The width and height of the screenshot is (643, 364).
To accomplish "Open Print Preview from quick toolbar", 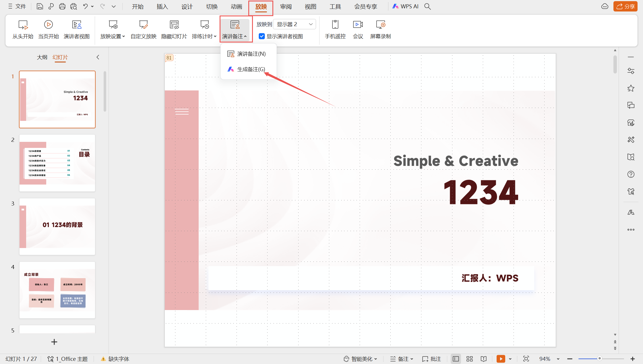I will click(73, 6).
